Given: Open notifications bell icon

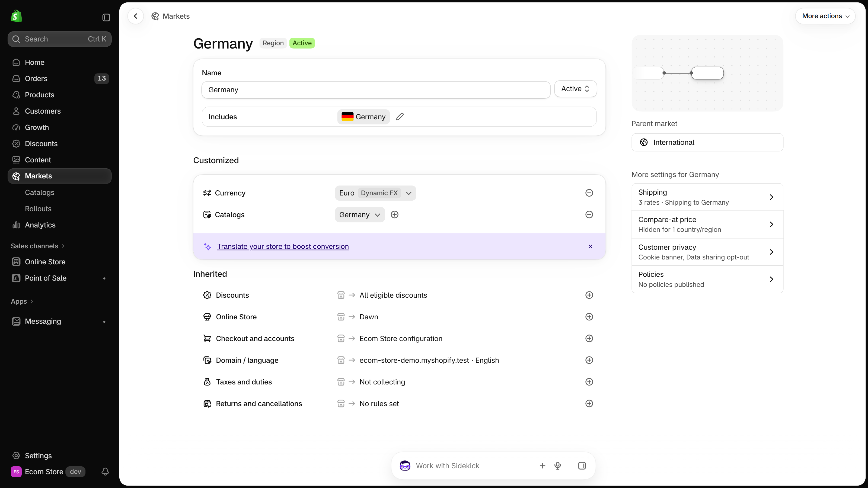Looking at the screenshot, I should point(105,471).
